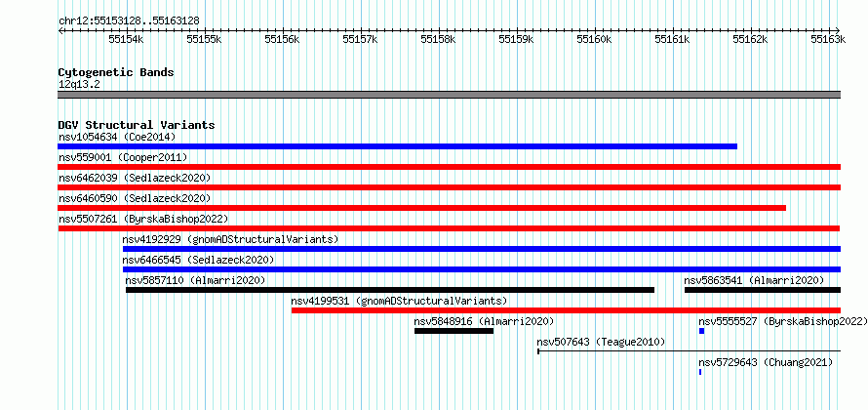Image resolution: width=868 pixels, height=410 pixels.
Task: Click the 55160k ruler tick label
Action: [x=595, y=40]
